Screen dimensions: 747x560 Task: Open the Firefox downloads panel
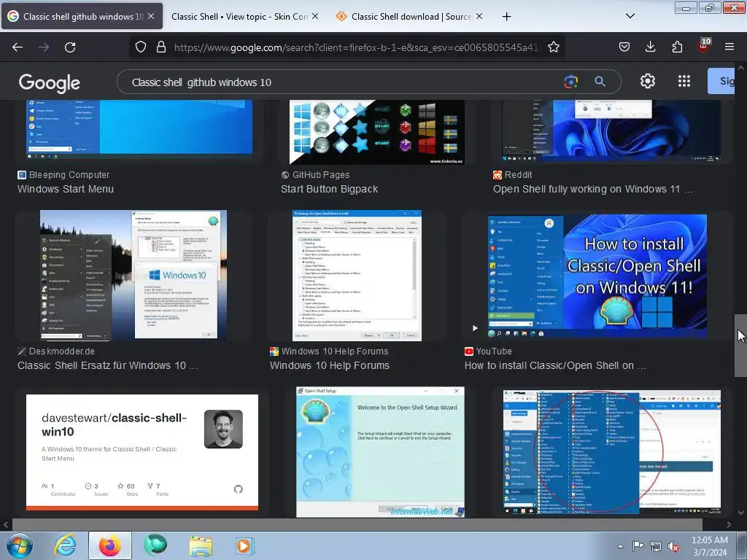point(650,47)
